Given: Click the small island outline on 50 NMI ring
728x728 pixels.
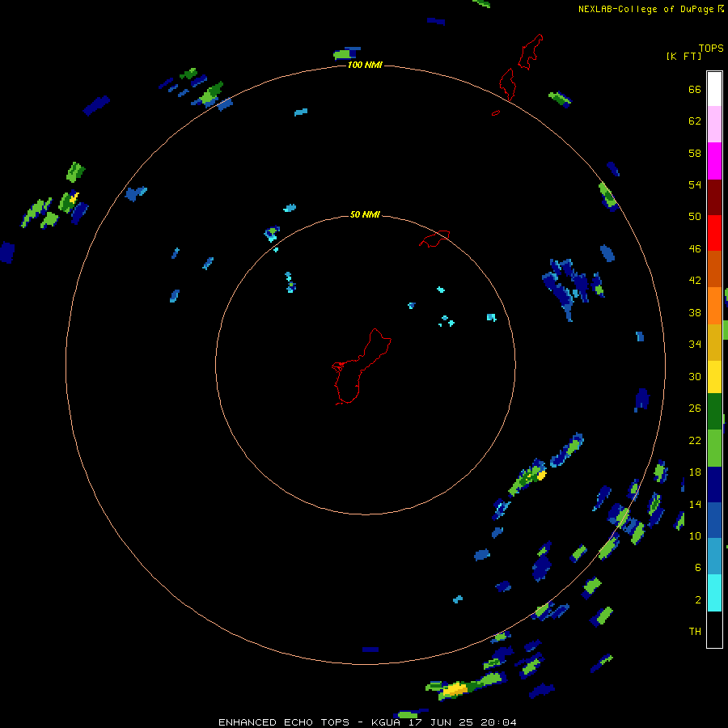Looking at the screenshot, I should pos(434,239).
